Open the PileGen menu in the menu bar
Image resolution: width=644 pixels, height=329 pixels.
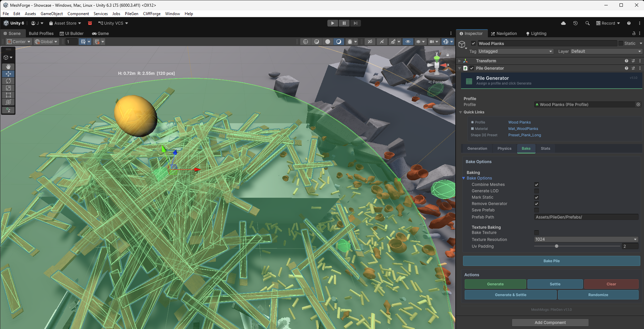pyautogui.click(x=131, y=14)
